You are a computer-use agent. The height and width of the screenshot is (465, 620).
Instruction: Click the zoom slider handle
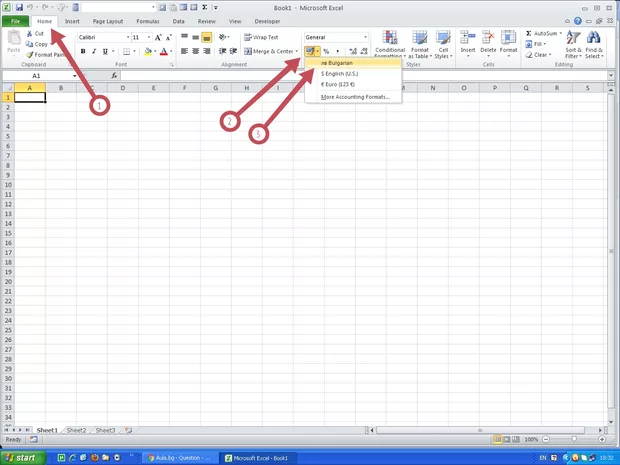point(574,439)
